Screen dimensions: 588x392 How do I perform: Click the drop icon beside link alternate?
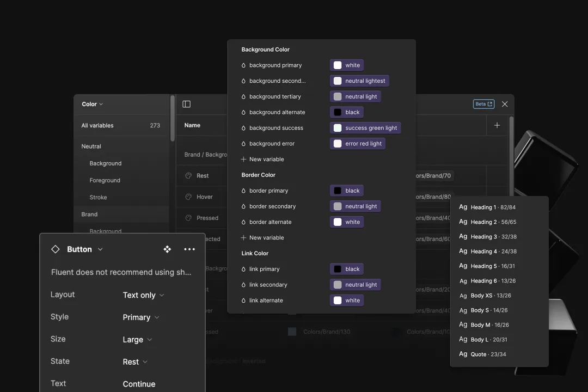[x=243, y=301]
